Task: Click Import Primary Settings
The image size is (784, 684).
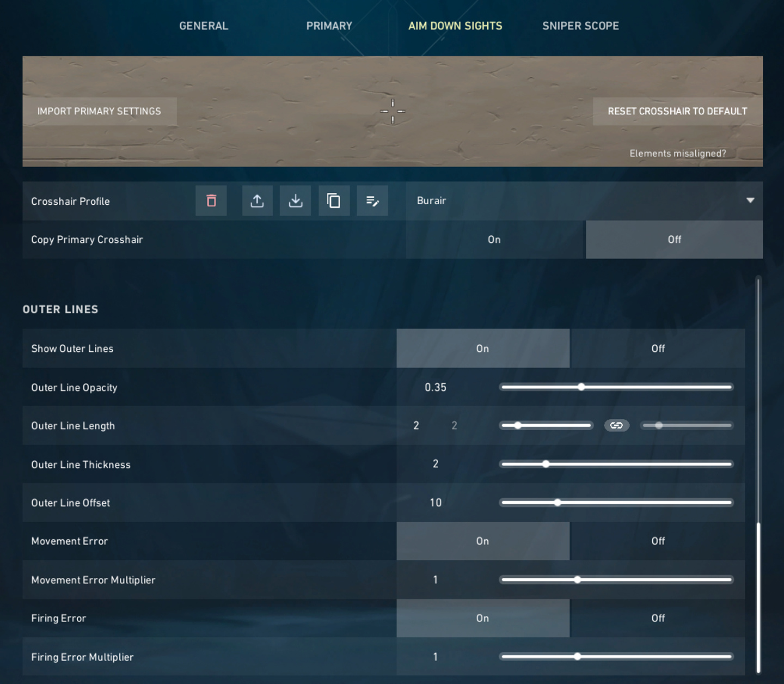Action: [x=99, y=111]
